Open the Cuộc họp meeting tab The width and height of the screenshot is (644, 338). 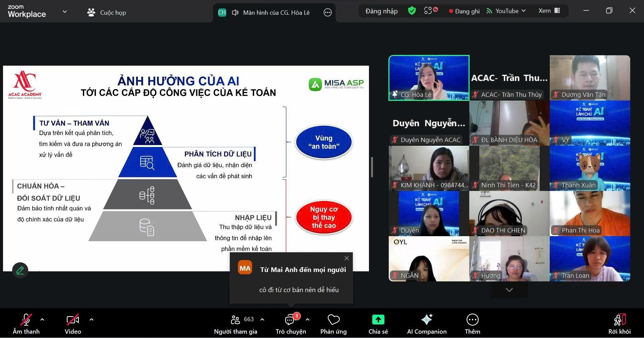click(x=107, y=13)
